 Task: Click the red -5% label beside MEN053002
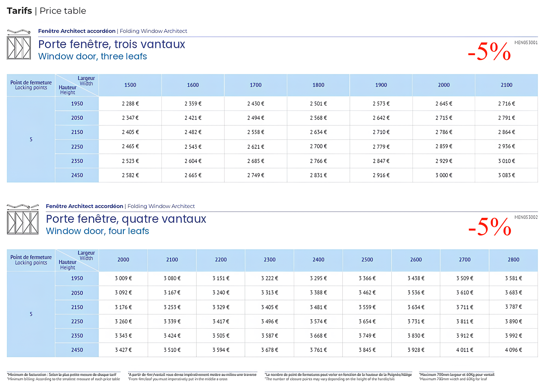pos(489,226)
